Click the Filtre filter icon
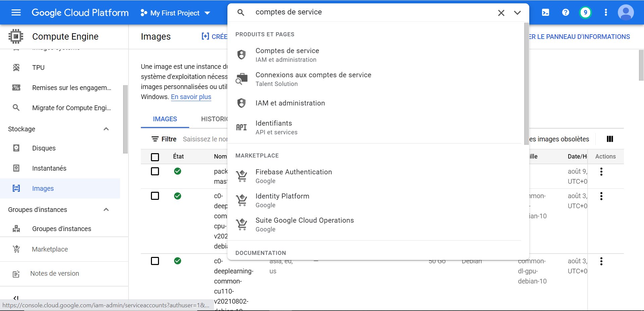Image resolution: width=644 pixels, height=311 pixels. (x=155, y=139)
